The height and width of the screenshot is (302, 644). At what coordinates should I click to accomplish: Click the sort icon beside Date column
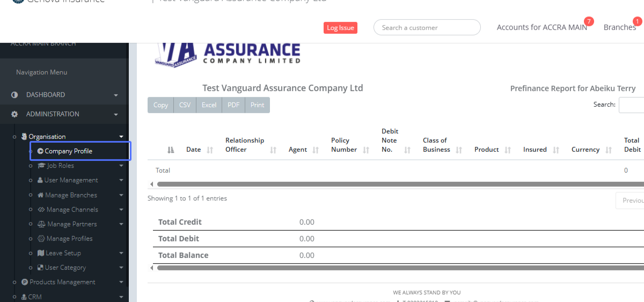[210, 150]
